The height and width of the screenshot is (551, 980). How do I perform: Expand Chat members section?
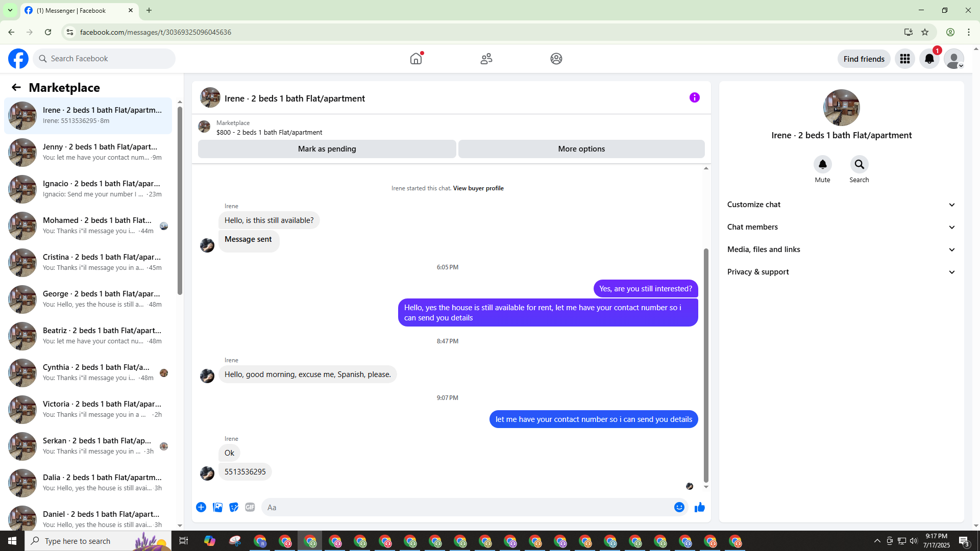tap(841, 227)
